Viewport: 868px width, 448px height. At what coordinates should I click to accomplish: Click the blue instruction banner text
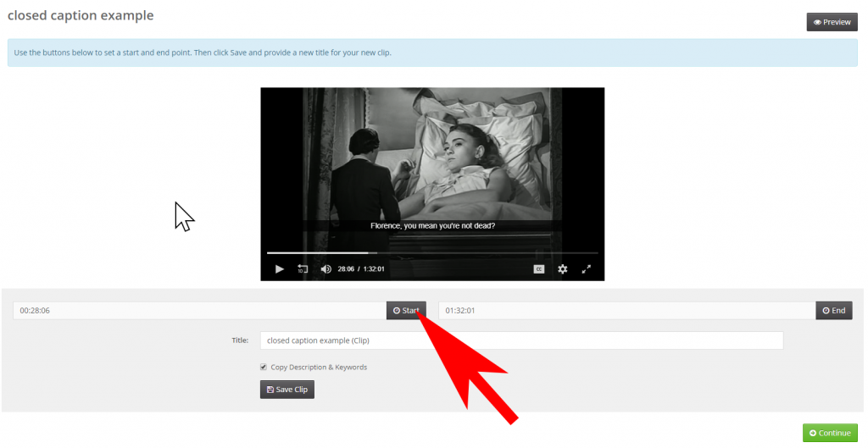pyautogui.click(x=203, y=53)
